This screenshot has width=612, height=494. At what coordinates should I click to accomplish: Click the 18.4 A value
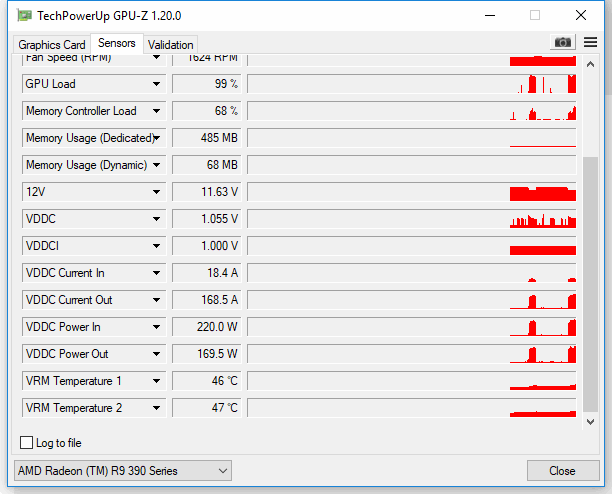click(x=207, y=273)
